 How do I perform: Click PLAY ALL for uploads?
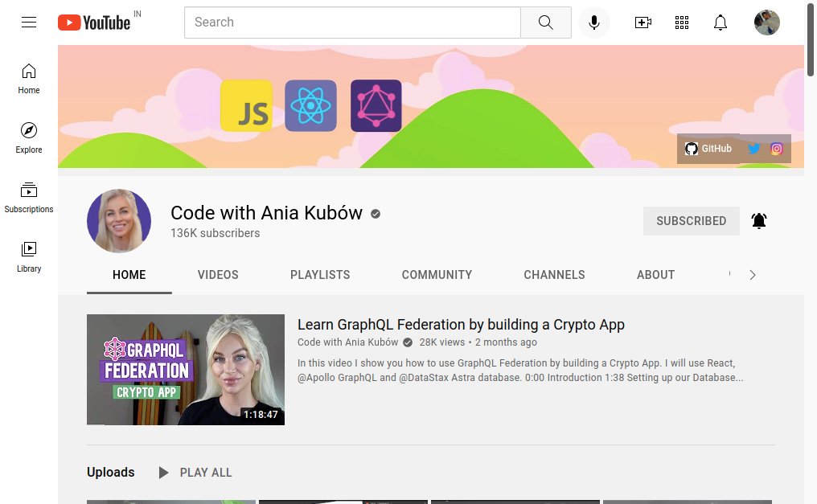[195, 473]
